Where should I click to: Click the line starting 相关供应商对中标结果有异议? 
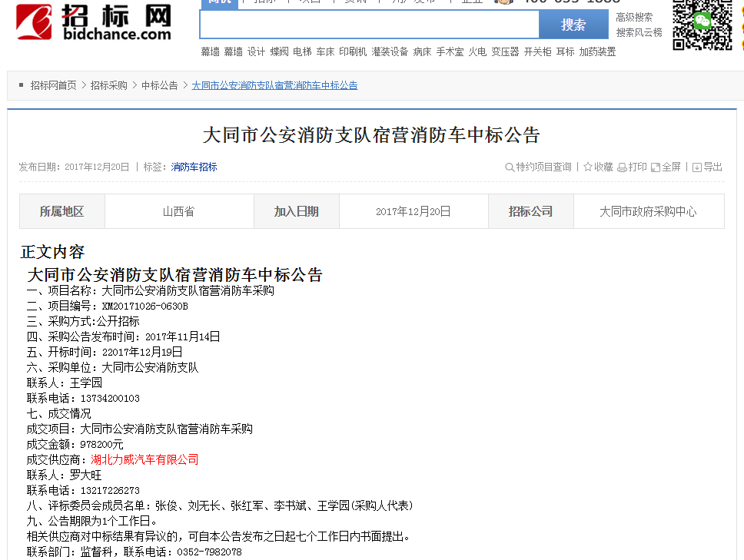coord(218,536)
